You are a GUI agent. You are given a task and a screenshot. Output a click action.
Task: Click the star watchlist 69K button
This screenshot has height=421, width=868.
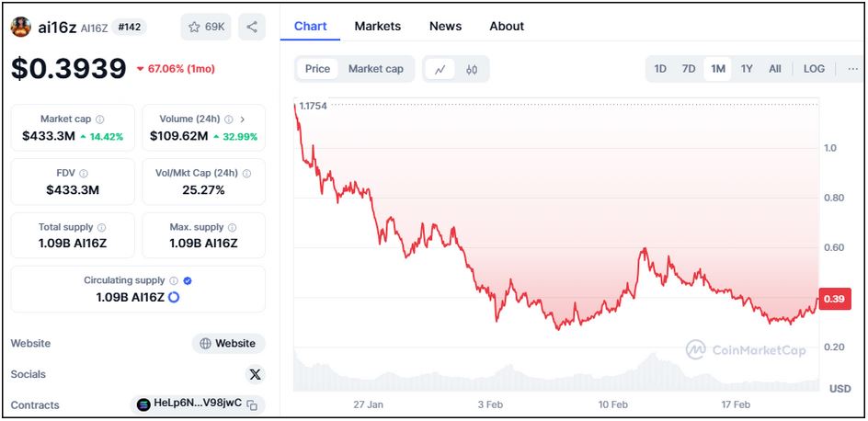(x=206, y=27)
